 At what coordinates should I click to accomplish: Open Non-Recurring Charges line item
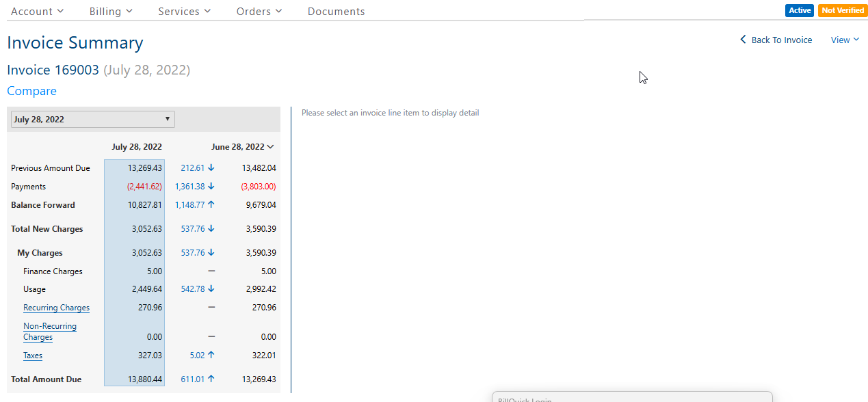49,332
